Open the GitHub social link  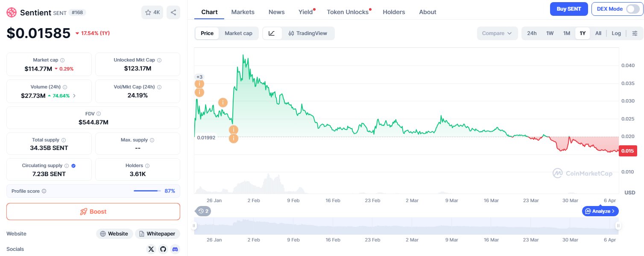163,249
